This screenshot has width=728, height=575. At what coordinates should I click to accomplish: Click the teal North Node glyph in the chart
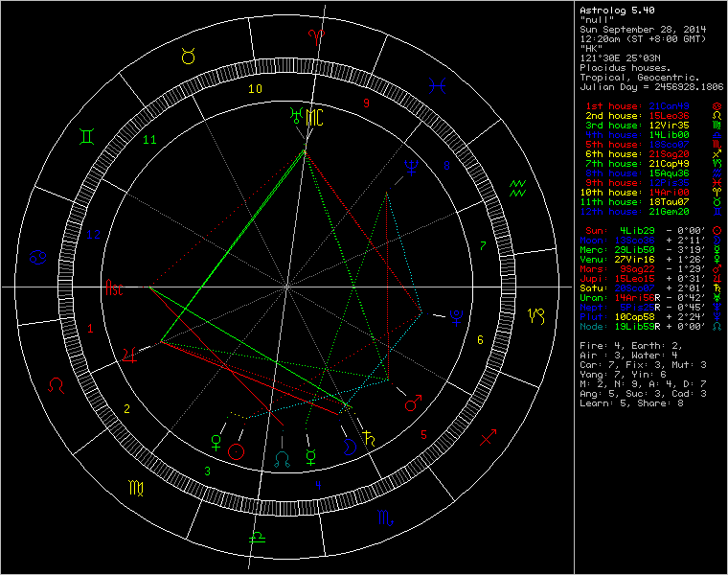pyautogui.click(x=283, y=459)
